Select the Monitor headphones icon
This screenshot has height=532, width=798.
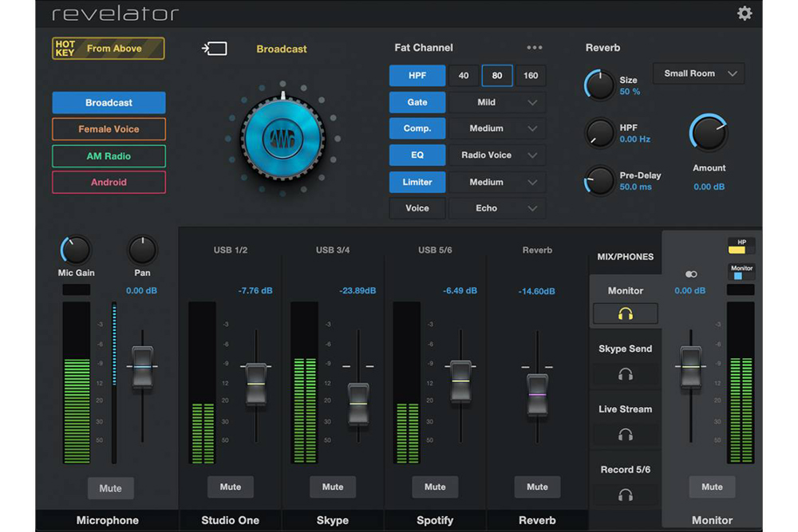tap(625, 313)
